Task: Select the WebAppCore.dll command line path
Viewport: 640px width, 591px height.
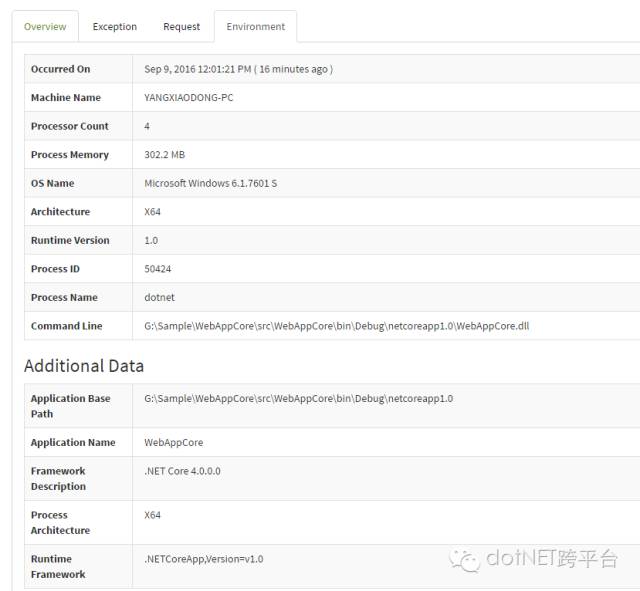Action: click(337, 326)
